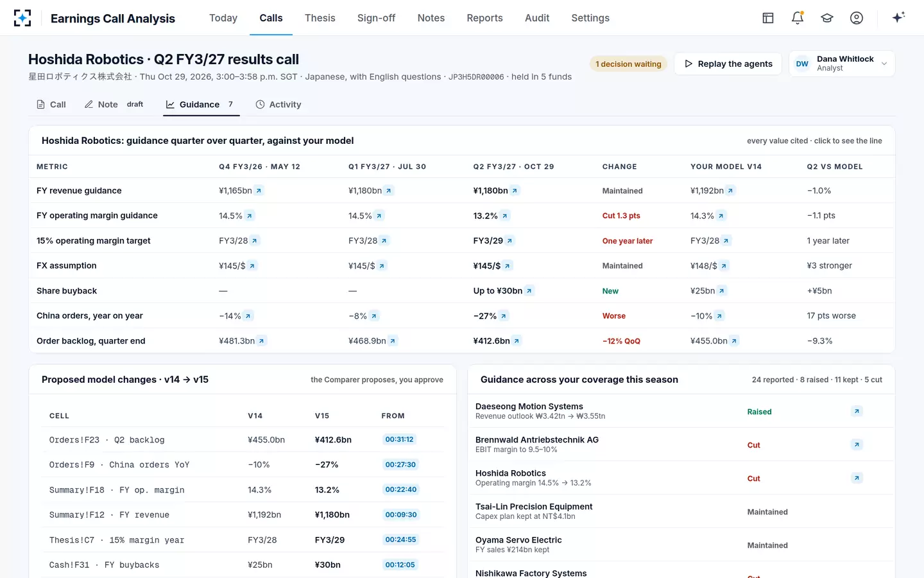Open citation arrow beside Up to ¥30bn buyback
The height and width of the screenshot is (578, 924).
529,291
